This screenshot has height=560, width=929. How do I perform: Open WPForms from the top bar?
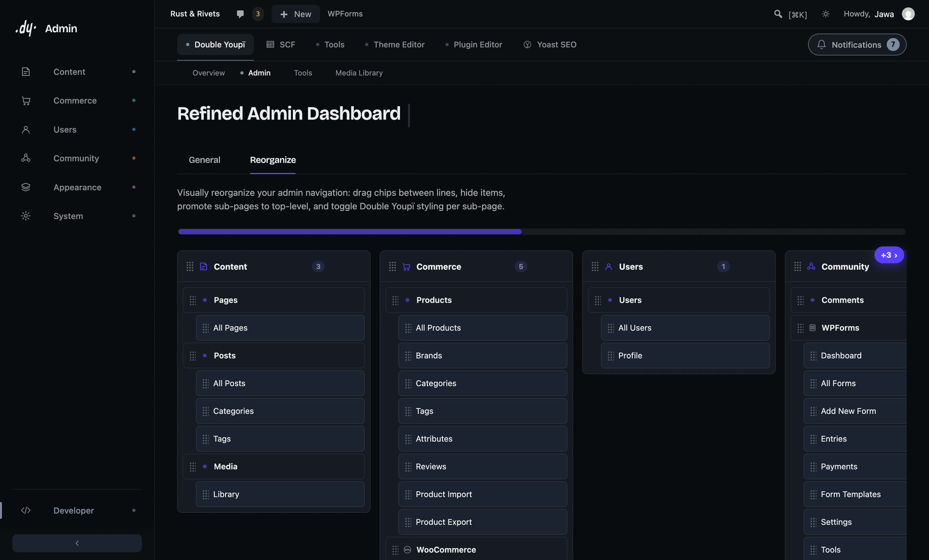tap(345, 14)
